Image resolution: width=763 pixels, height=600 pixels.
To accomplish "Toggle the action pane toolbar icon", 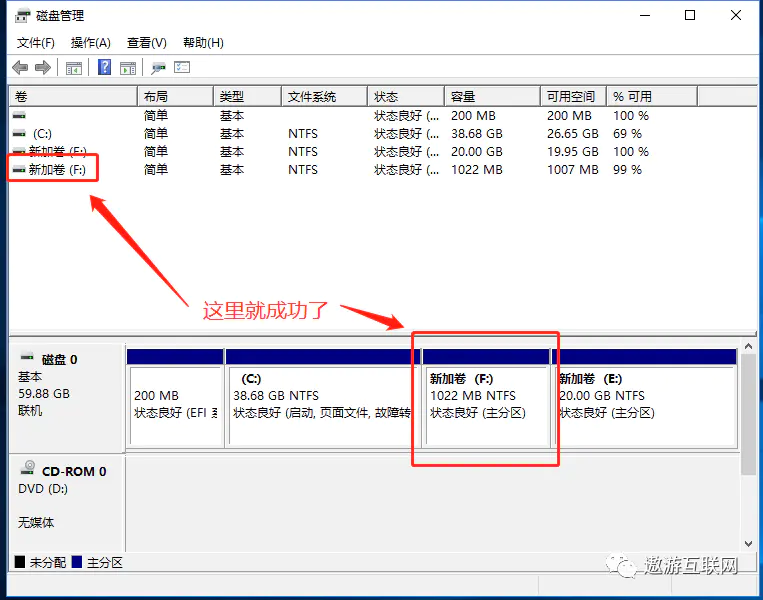I will [x=128, y=68].
